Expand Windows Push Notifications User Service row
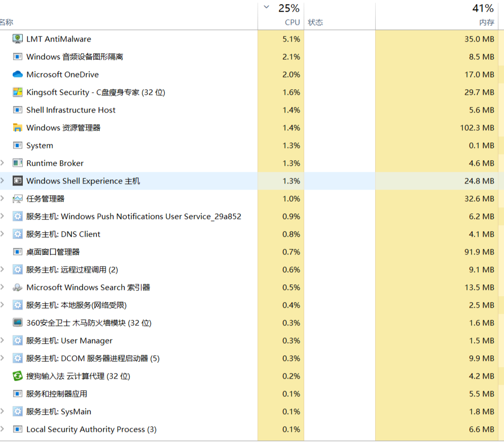Screen dimensions: 504x444 [2, 216]
